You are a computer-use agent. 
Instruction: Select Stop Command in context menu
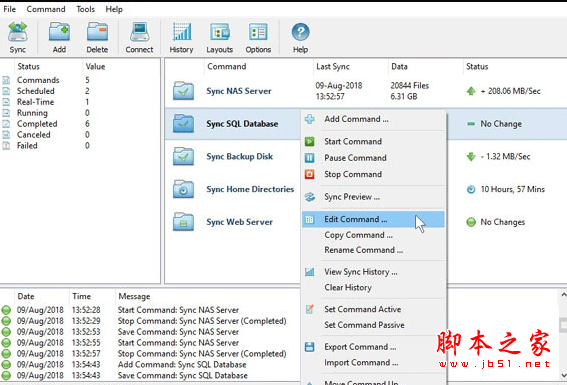[374, 174]
